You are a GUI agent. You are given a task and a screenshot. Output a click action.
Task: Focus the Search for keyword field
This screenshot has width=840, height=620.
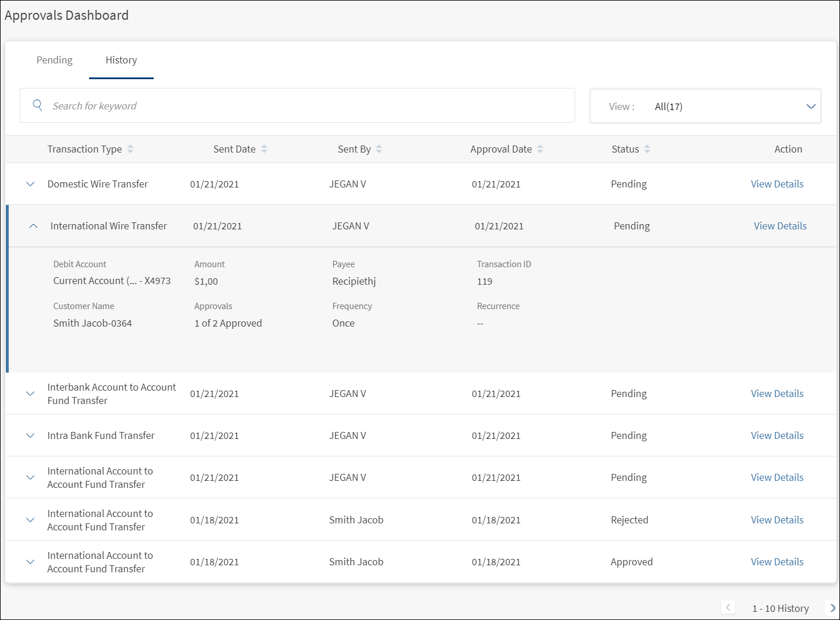pyautogui.click(x=297, y=105)
